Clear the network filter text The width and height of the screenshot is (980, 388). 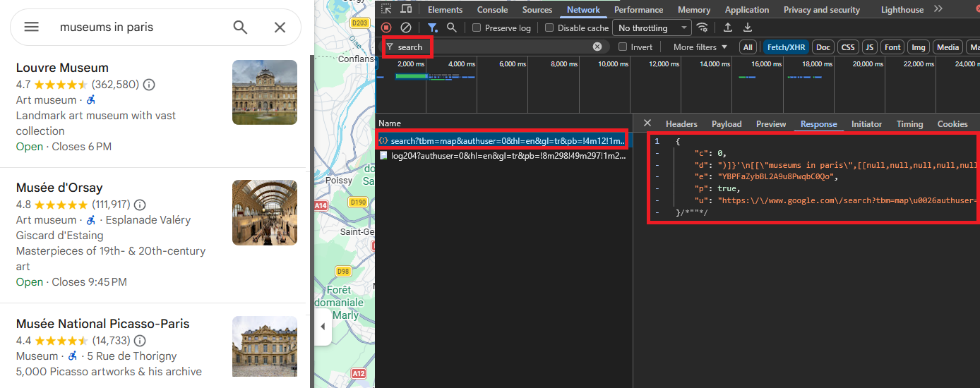click(x=597, y=47)
